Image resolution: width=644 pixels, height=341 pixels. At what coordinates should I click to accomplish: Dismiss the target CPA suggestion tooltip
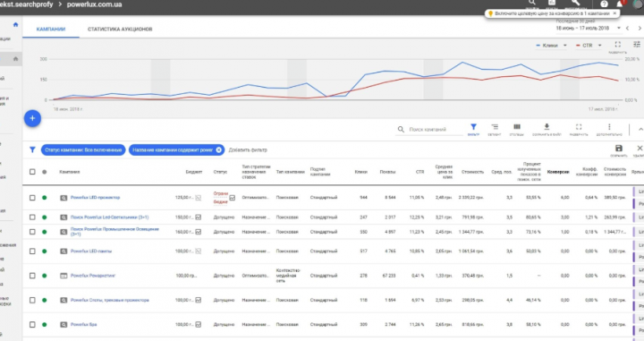click(614, 13)
